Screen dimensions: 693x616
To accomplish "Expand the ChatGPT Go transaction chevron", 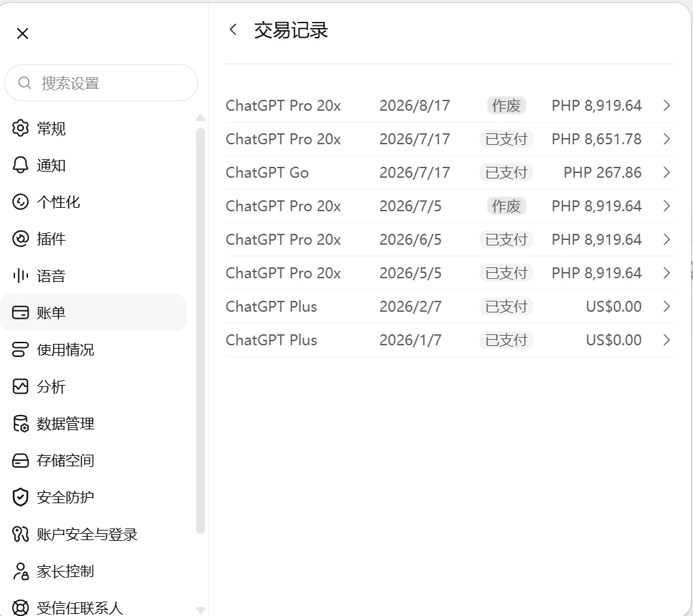I will coord(667,172).
